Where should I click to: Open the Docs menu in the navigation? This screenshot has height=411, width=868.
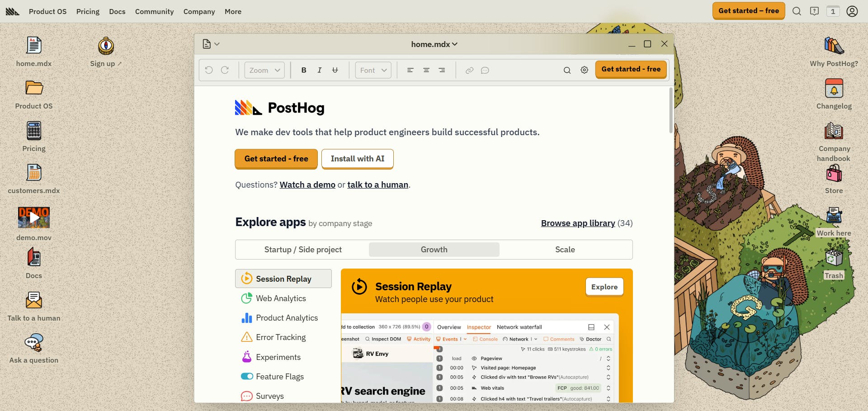(x=117, y=11)
